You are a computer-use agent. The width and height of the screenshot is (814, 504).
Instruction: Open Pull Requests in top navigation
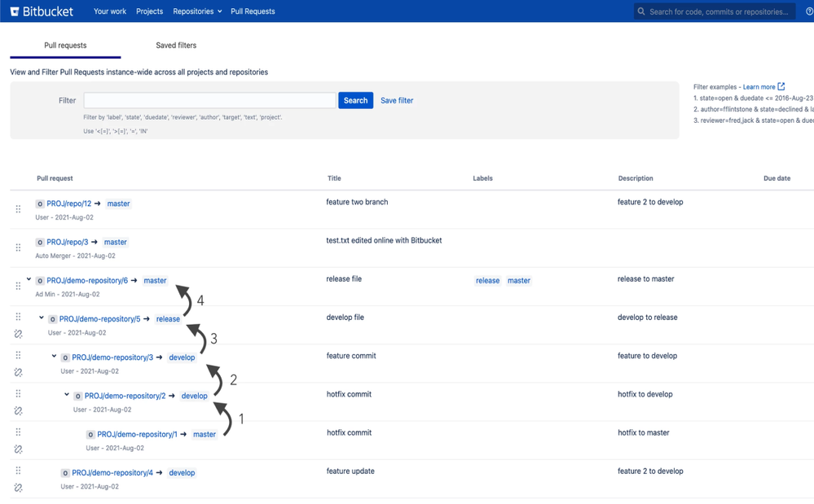point(253,11)
